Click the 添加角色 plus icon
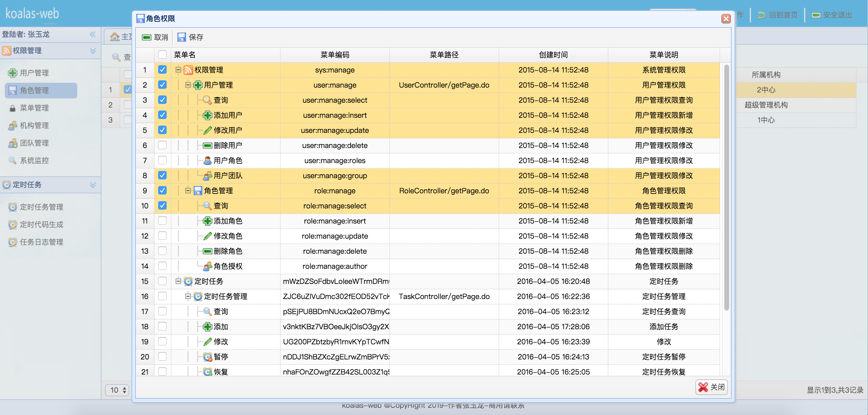The height and width of the screenshot is (415, 868). (x=207, y=221)
